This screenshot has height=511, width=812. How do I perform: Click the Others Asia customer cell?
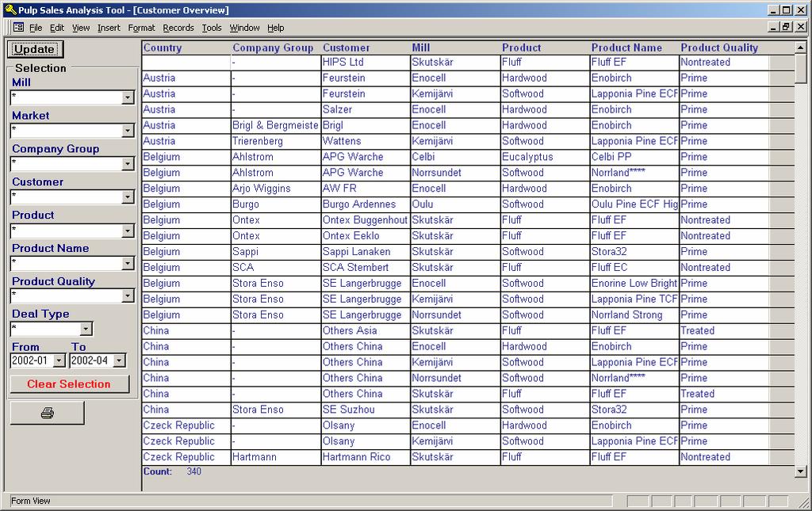tap(365, 330)
